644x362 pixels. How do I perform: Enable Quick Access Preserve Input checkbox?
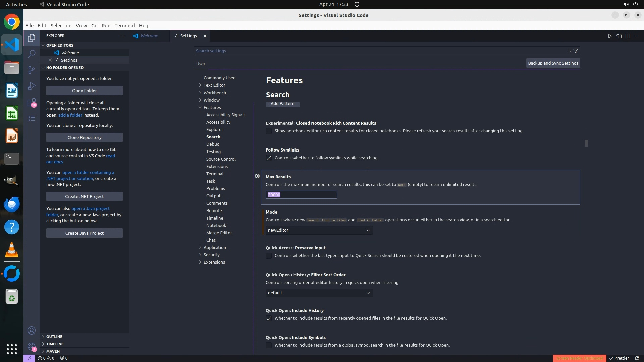pos(269,256)
